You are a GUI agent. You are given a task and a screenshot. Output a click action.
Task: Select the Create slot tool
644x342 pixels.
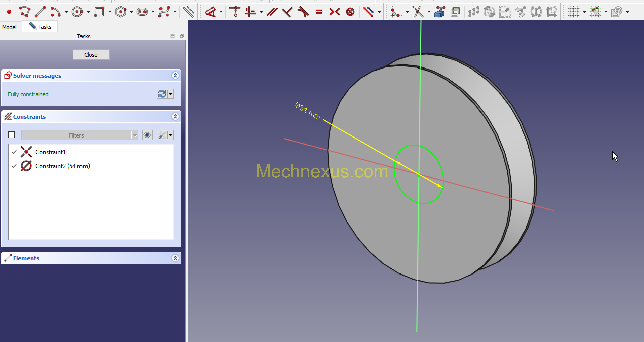(142, 11)
